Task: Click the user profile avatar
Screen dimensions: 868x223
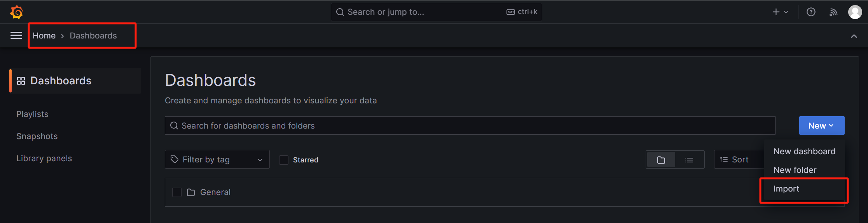Action: click(x=855, y=12)
